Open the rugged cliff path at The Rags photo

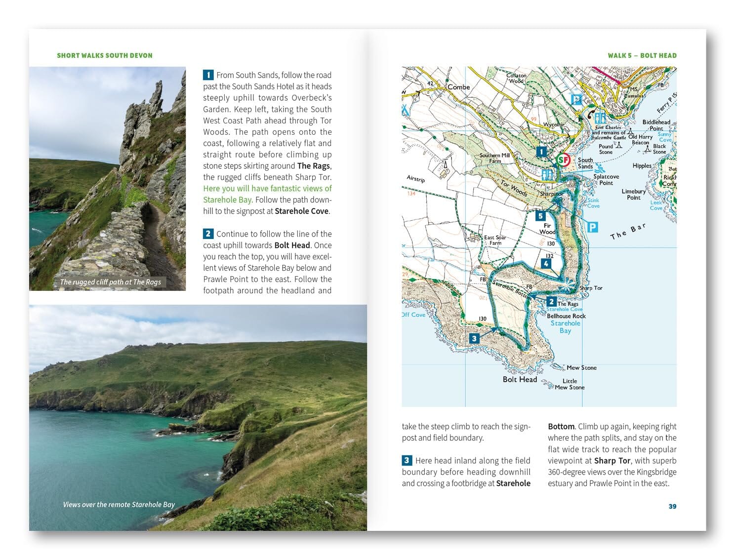pos(107,178)
